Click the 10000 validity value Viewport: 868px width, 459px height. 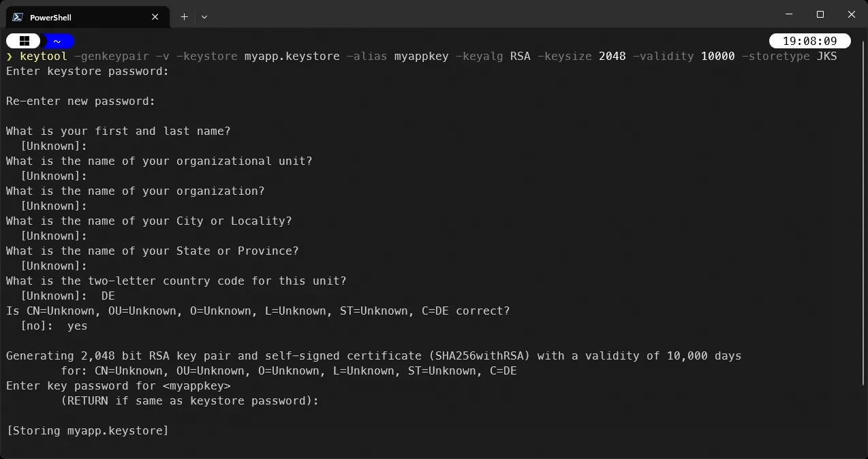coord(718,56)
